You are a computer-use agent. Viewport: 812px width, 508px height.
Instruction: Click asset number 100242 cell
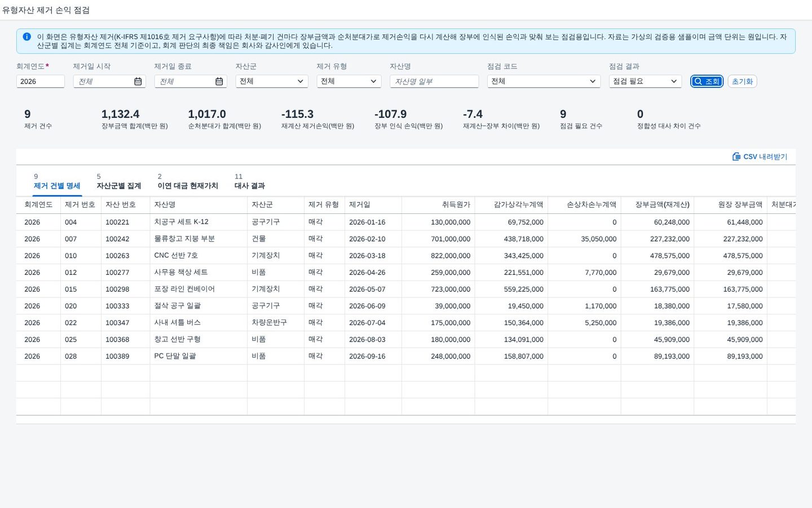coord(126,239)
